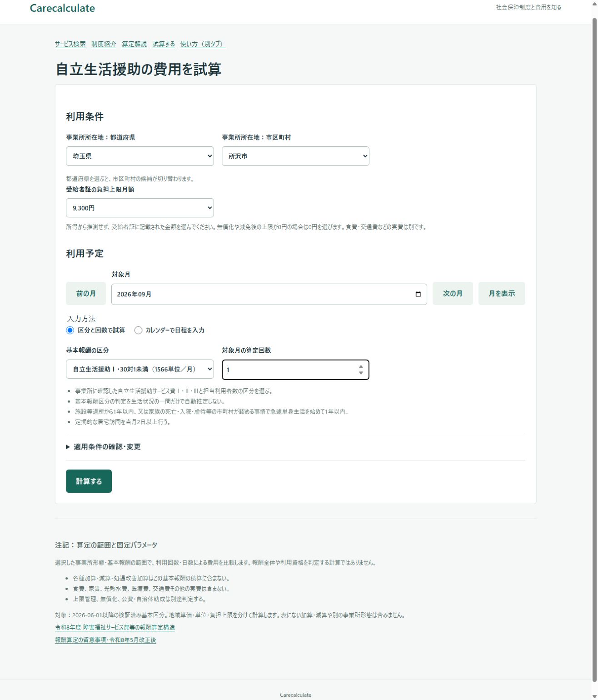This screenshot has width=598, height=700.
Task: Click the 注記：算定の範囲と固定パラメータ heading
Action: coord(106,545)
